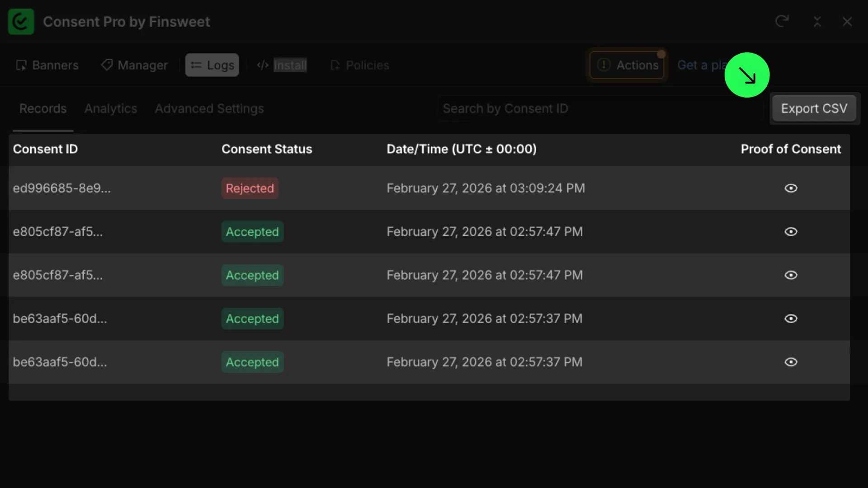868x488 pixels.
Task: Select the truncated Consent ID ed996685-8e9
Action: (x=62, y=188)
